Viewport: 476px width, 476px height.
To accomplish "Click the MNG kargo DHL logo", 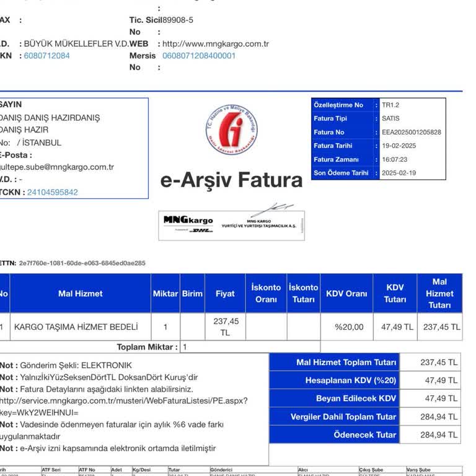I will pyautogui.click(x=188, y=224).
